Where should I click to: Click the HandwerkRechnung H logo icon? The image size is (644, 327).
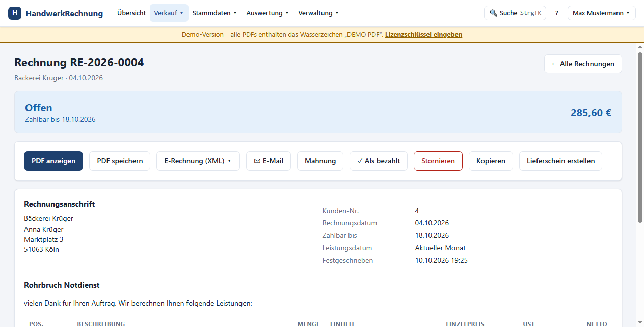(15, 13)
